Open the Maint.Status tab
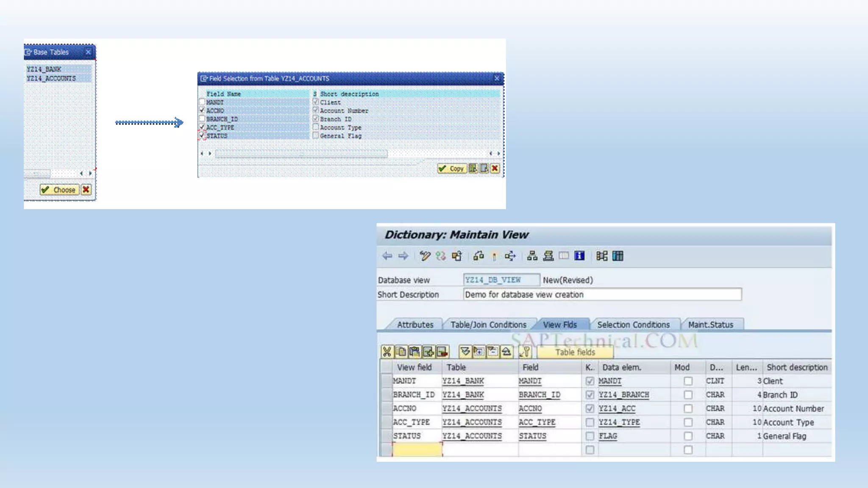The height and width of the screenshot is (488, 868). pos(710,324)
